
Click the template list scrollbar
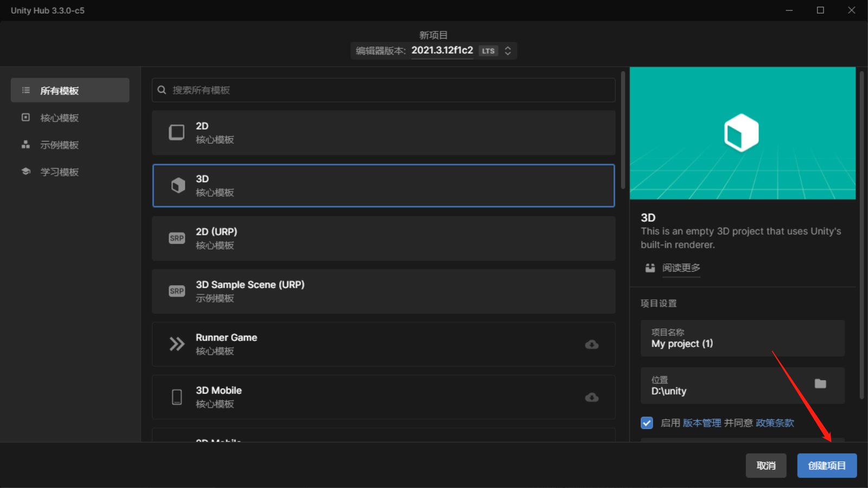coord(623,130)
